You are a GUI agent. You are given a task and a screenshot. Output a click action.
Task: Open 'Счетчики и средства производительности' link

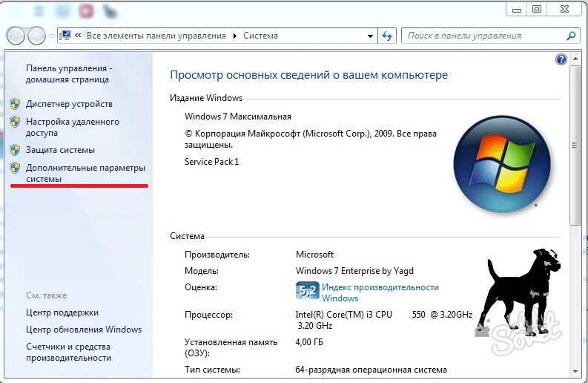[x=69, y=353]
